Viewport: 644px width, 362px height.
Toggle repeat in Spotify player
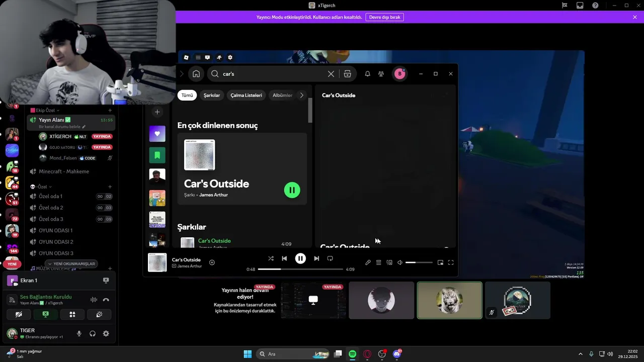[x=330, y=258]
